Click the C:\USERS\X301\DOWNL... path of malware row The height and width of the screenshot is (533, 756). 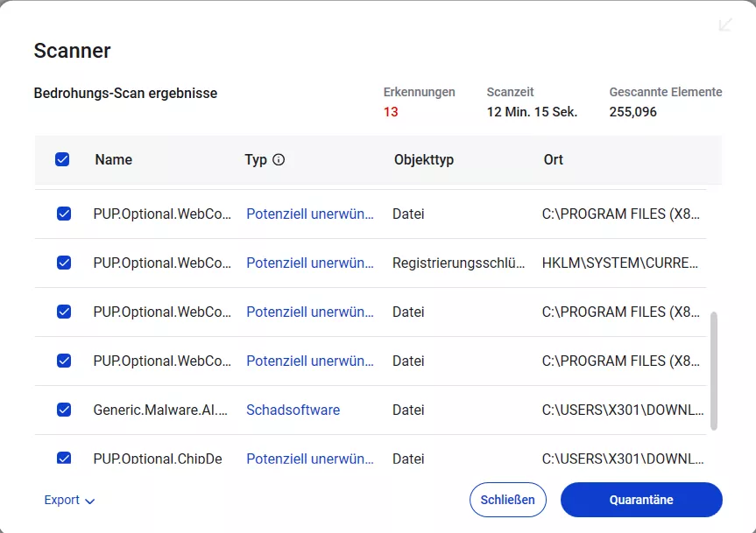[623, 410]
